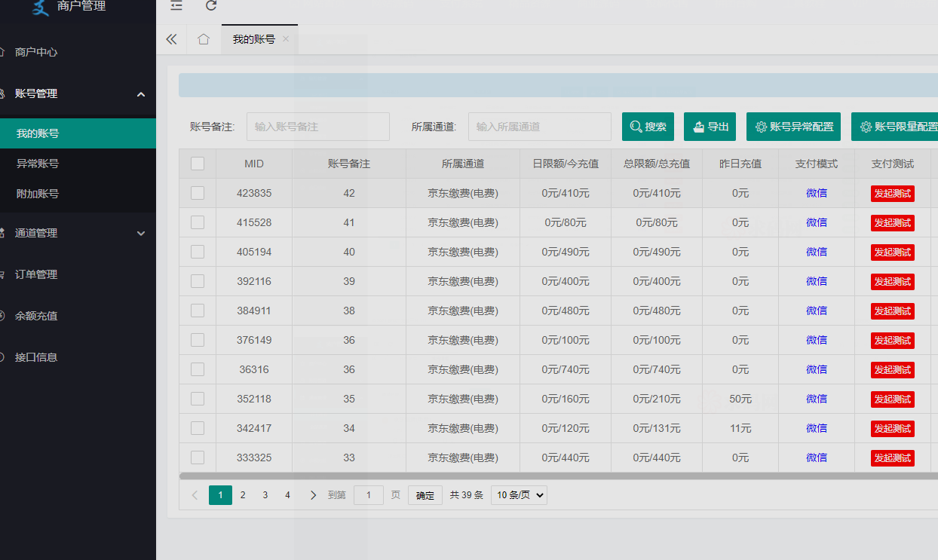Collapse the 账号管理 sidebar menu

140,93
